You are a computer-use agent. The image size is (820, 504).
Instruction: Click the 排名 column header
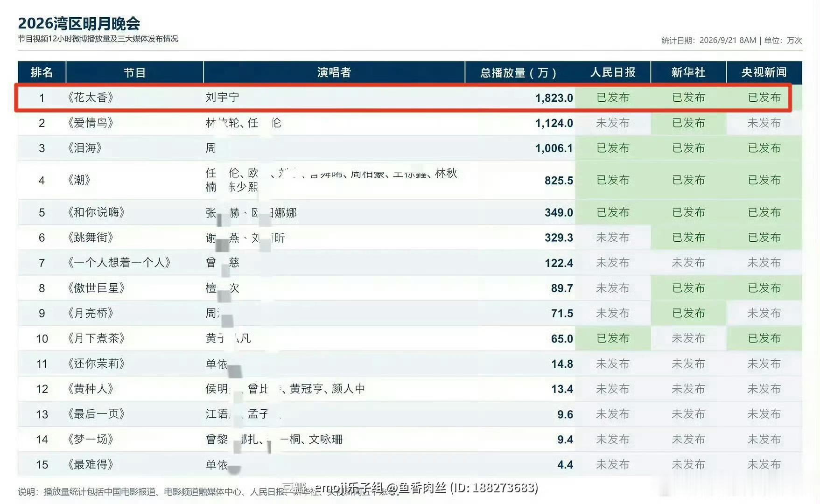pyautogui.click(x=42, y=72)
